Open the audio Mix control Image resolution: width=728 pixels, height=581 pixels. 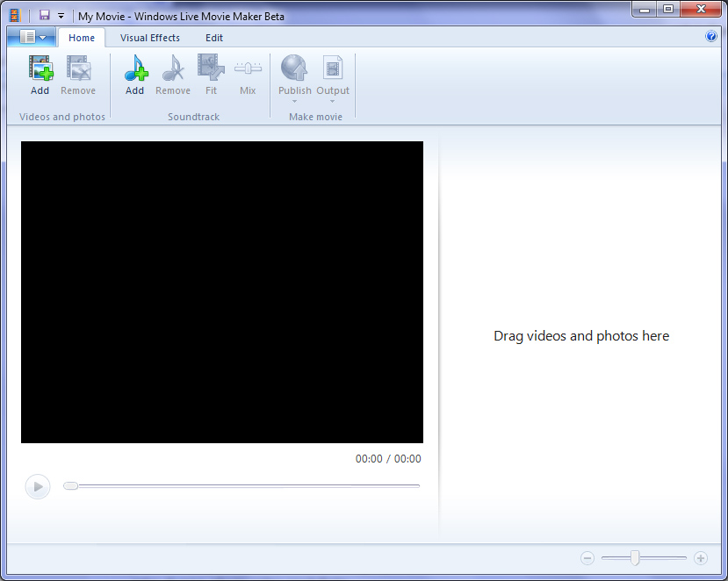click(x=248, y=75)
